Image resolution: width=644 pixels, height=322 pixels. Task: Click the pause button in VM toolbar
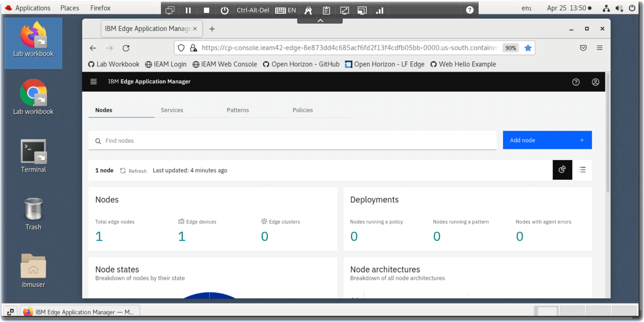(x=188, y=10)
